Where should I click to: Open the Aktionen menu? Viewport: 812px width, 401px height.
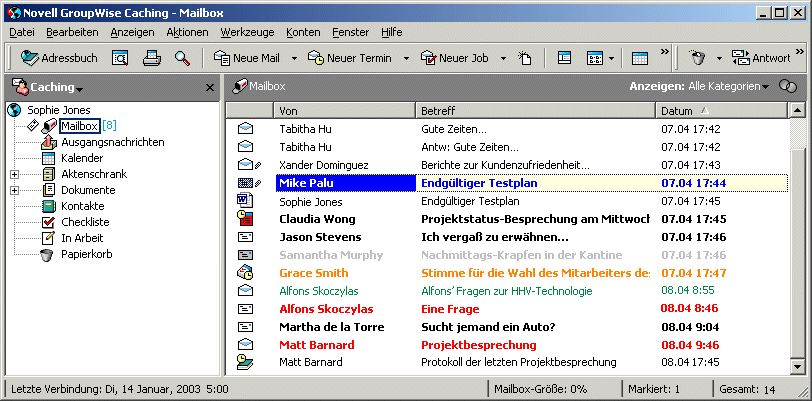[187, 32]
